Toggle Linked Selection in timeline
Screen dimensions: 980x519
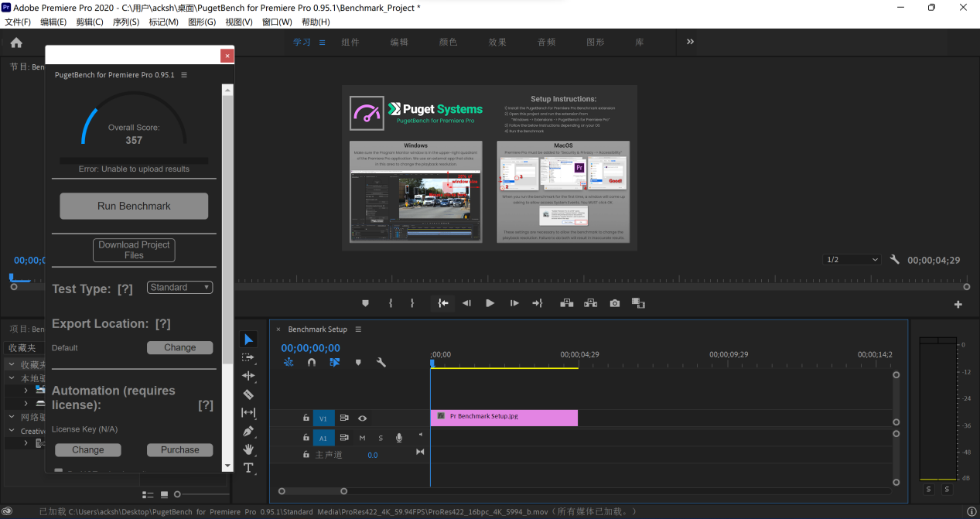coord(335,362)
